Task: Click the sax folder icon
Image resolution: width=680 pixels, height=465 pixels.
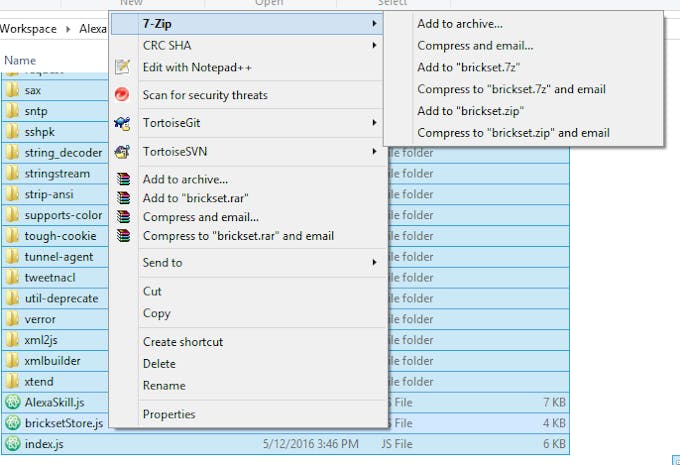Action: click(x=13, y=90)
